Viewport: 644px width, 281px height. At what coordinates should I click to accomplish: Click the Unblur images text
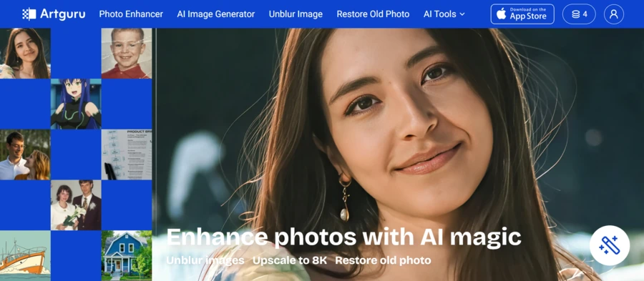pyautogui.click(x=205, y=260)
